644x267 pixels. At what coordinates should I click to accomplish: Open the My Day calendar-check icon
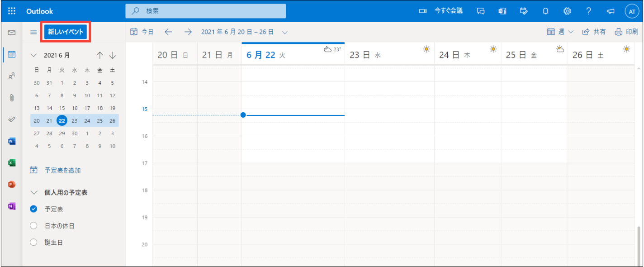(x=524, y=11)
